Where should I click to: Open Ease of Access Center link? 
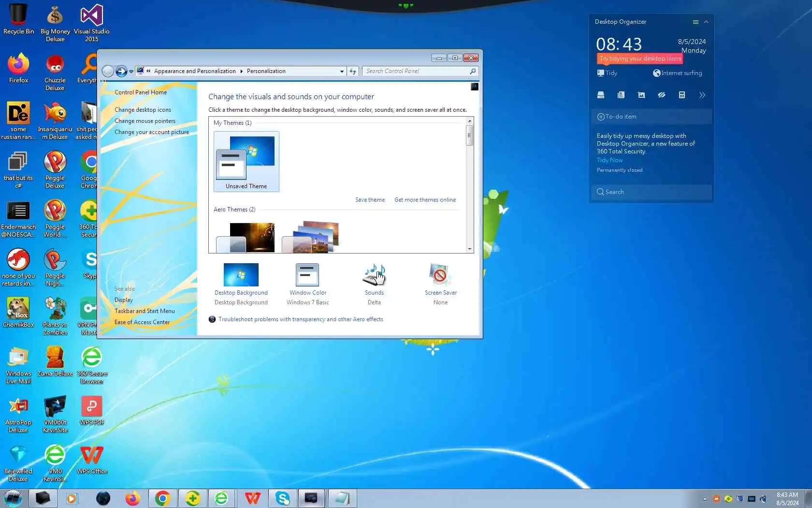tap(142, 322)
